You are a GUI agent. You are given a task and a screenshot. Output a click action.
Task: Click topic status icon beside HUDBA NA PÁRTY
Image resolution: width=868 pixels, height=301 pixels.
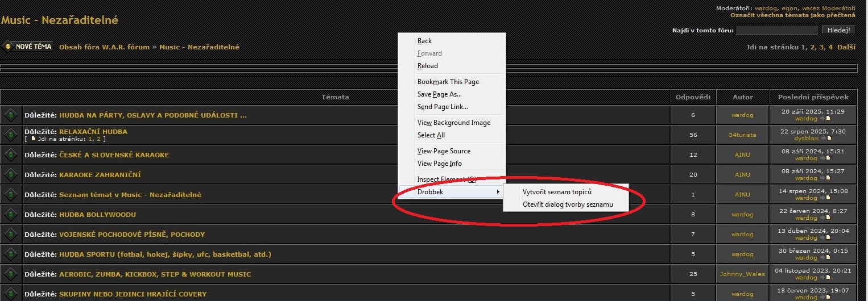coord(10,115)
